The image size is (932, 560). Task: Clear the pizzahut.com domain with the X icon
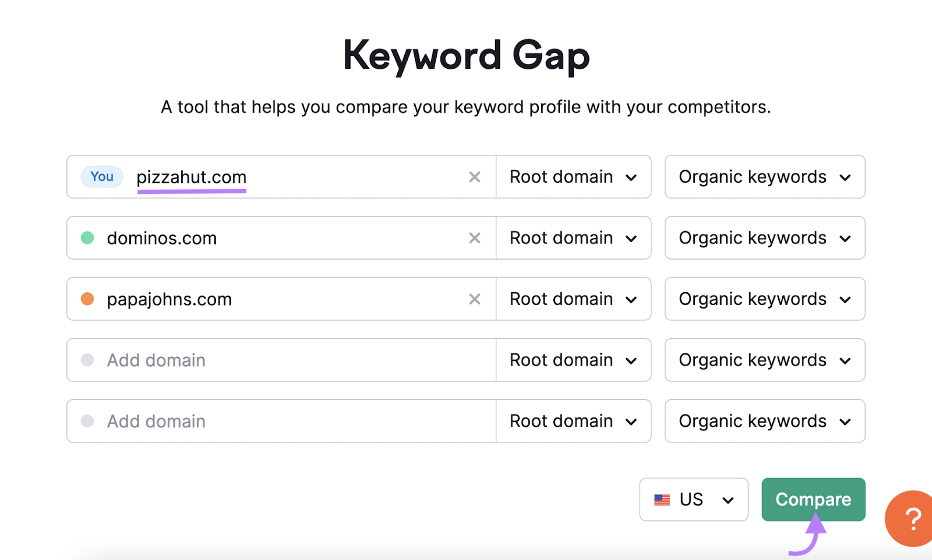[475, 177]
